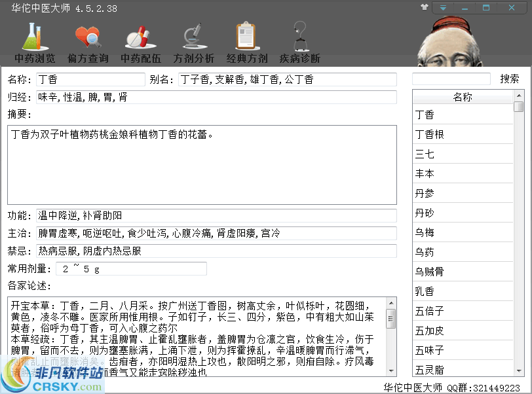The image size is (532, 394).
Task: Click the 各家论述 text scrollbar down arrow
Action: pos(390,370)
